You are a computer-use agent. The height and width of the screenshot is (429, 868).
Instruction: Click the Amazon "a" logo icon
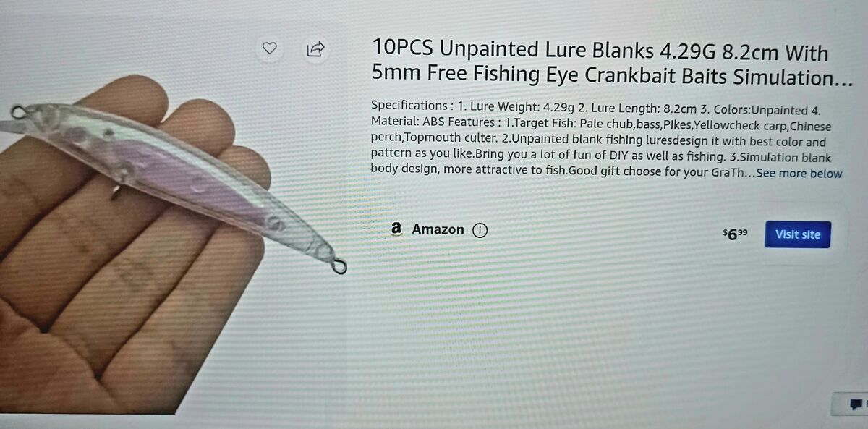(396, 229)
